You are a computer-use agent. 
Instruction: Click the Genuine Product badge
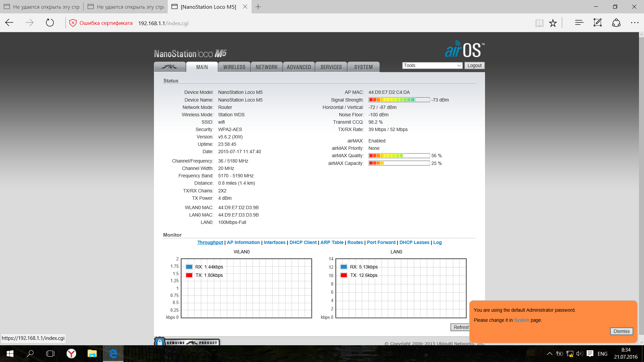(x=187, y=342)
